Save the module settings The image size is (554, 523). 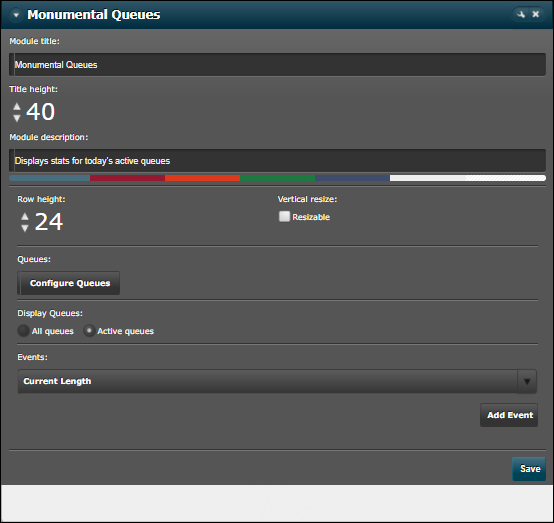[529, 469]
